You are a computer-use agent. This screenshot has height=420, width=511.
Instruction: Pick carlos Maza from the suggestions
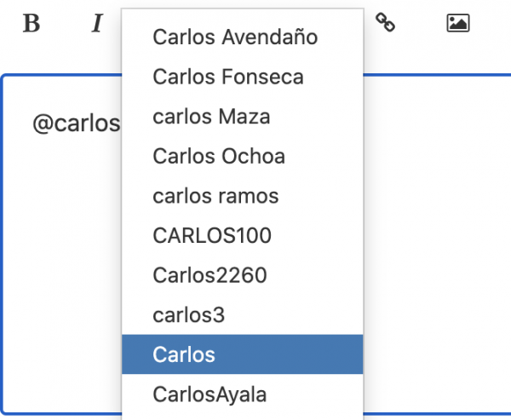pyautogui.click(x=242, y=117)
